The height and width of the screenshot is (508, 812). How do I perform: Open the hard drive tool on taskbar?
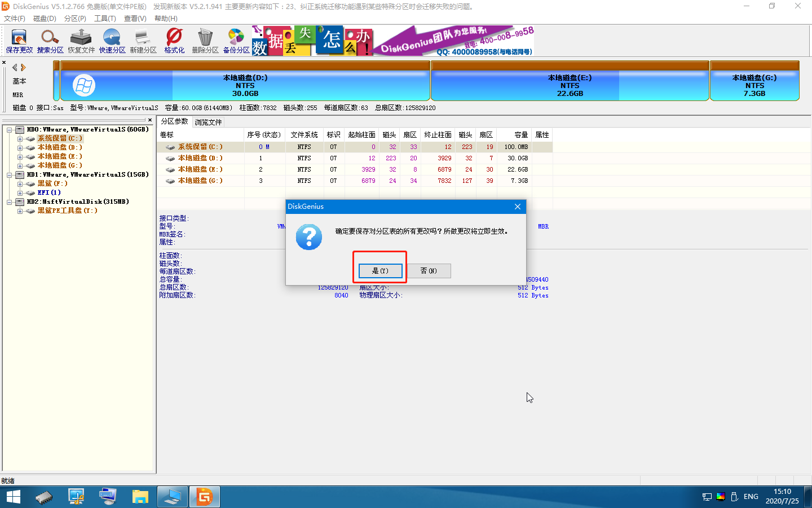click(44, 497)
